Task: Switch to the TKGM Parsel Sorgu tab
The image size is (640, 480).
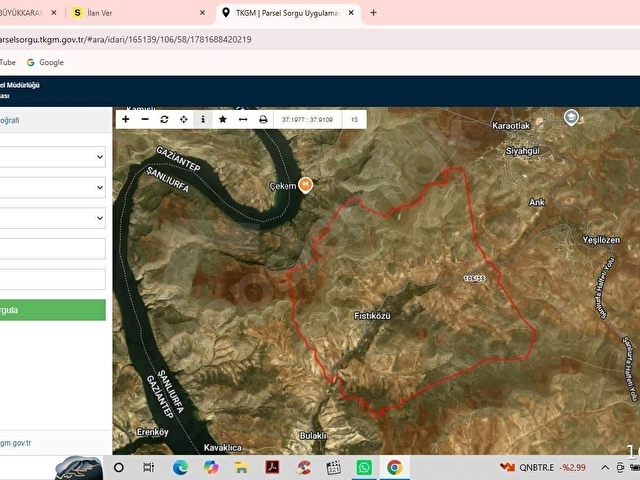Action: pos(287,13)
